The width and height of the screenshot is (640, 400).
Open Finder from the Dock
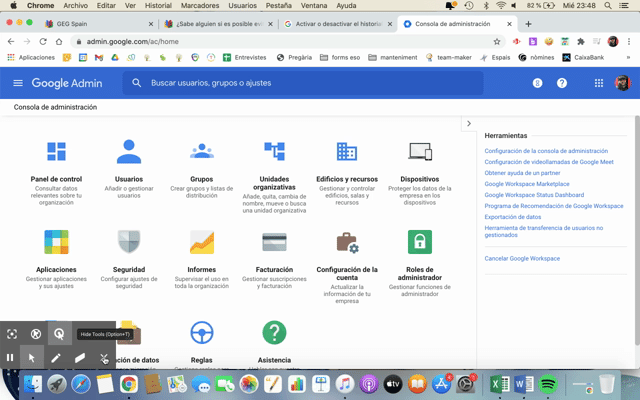click(33, 384)
